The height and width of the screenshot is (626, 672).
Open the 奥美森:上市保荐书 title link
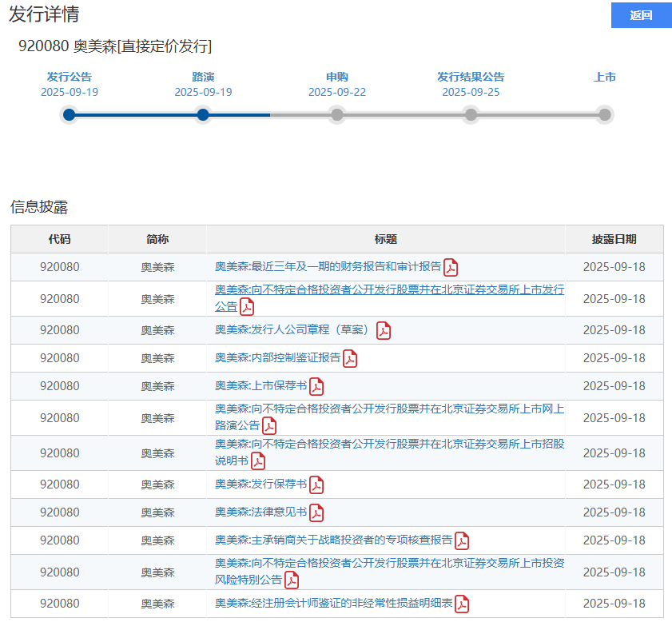[x=261, y=385]
